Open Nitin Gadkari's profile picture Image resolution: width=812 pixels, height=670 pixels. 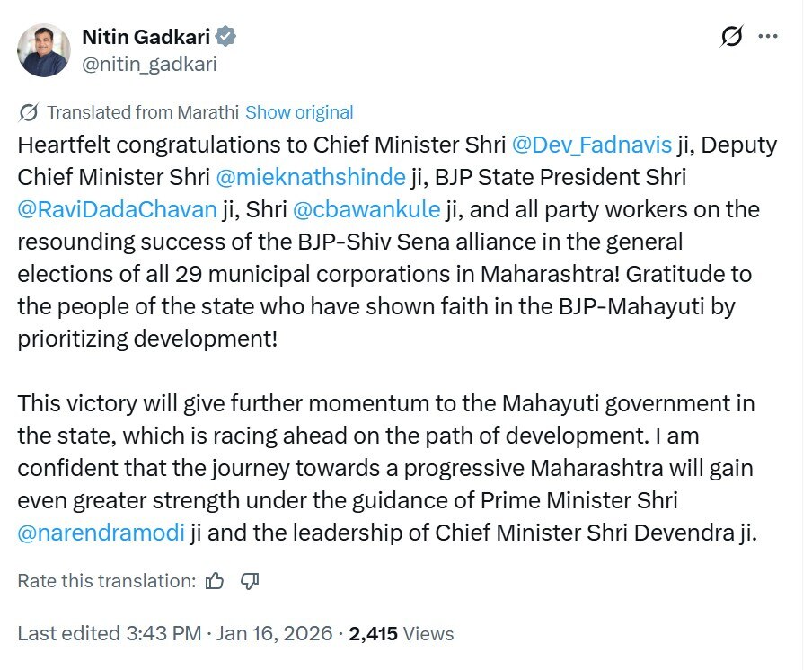pos(43,50)
